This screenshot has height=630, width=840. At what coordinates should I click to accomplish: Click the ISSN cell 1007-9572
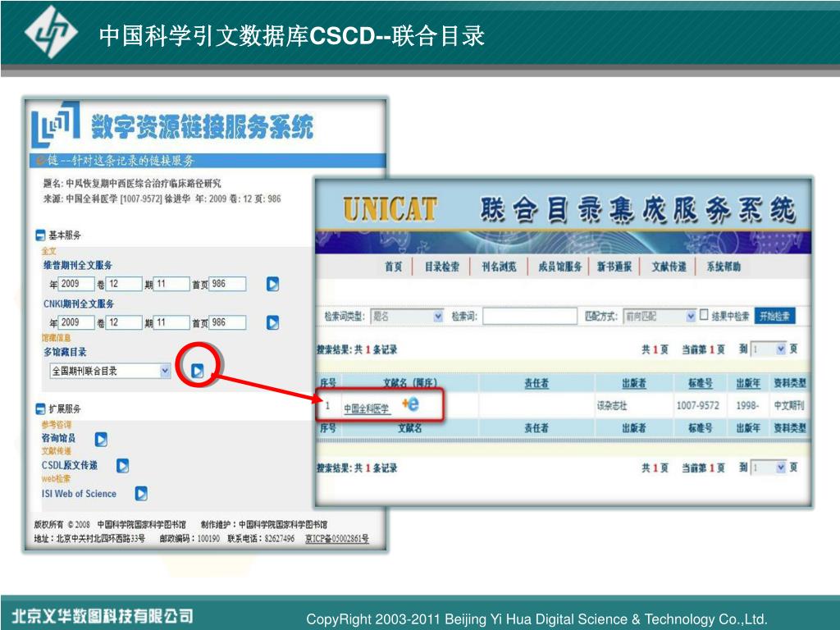697,405
